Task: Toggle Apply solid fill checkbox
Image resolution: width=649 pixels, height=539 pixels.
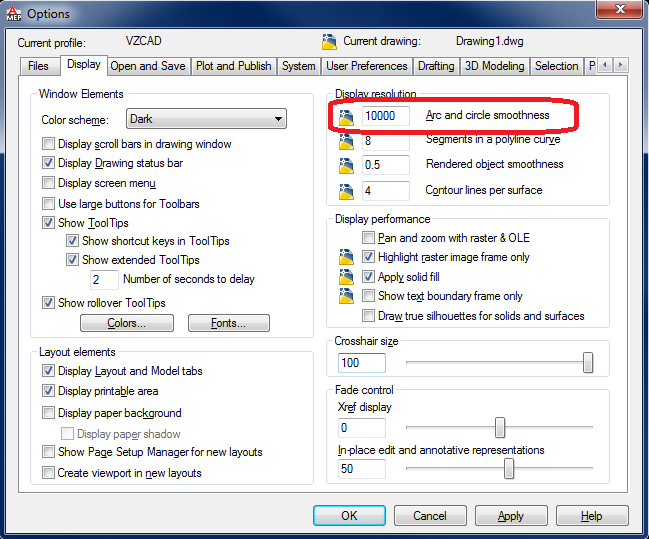Action: pos(368,277)
